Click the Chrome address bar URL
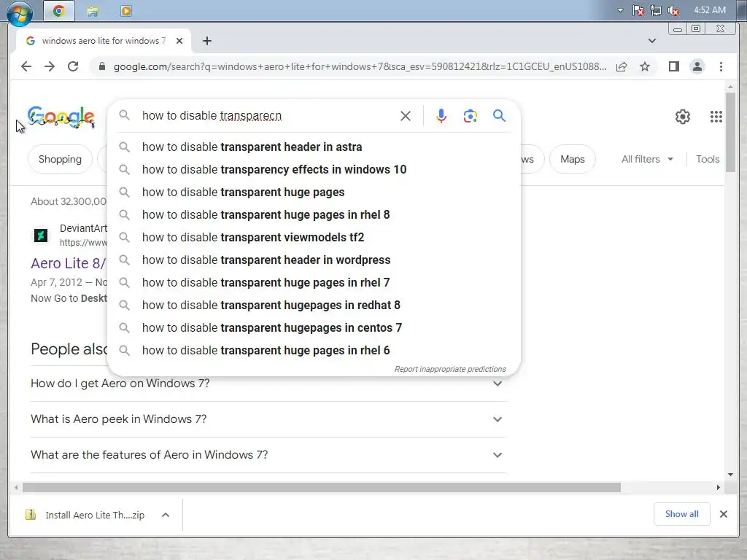 click(360, 66)
